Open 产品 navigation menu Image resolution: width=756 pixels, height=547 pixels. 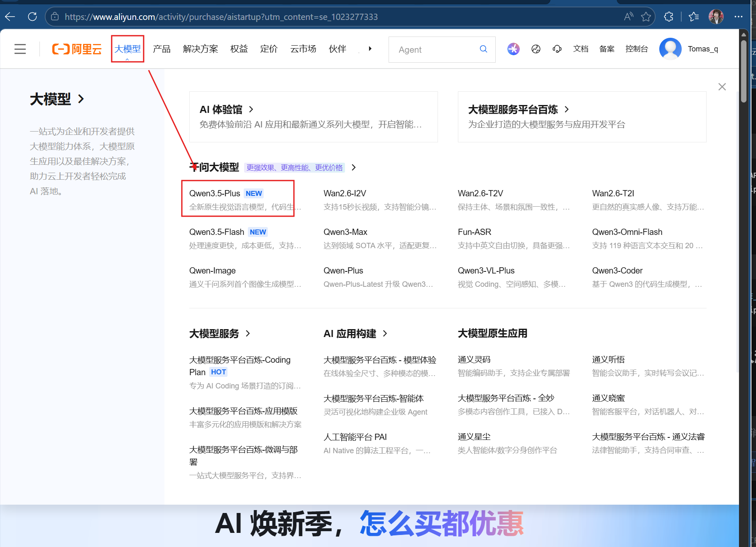pyautogui.click(x=161, y=49)
